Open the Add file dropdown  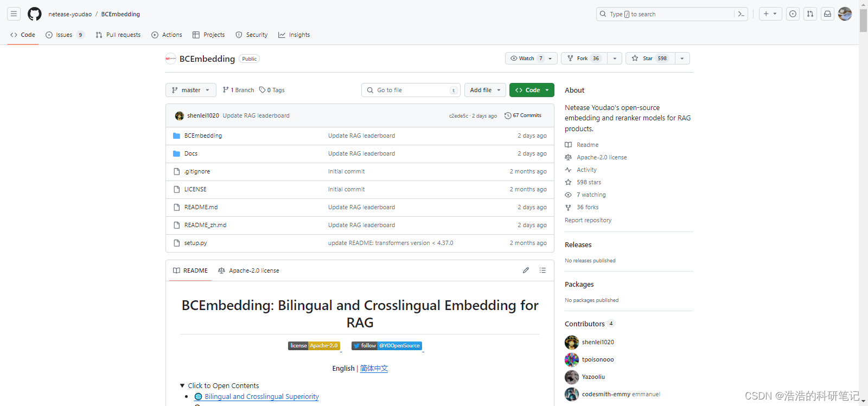(x=485, y=90)
